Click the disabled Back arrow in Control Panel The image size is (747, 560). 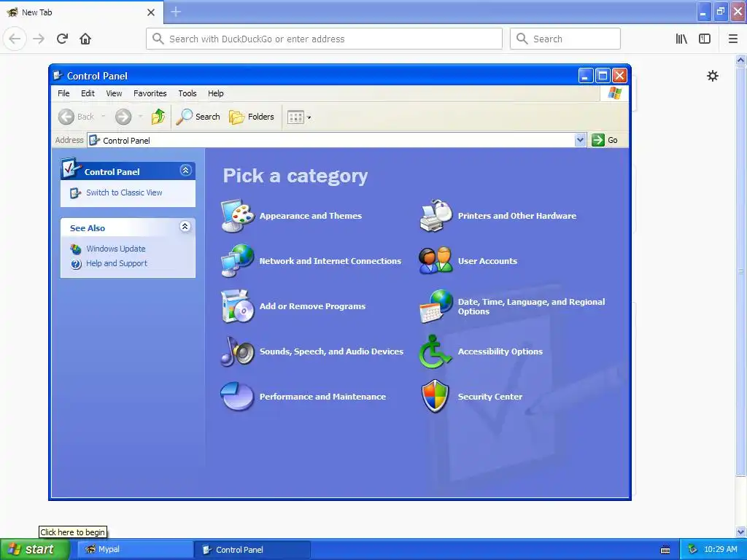[66, 117]
